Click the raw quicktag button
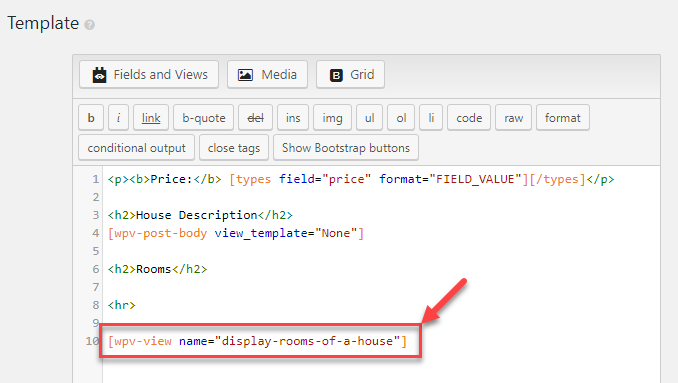Image resolution: width=678 pixels, height=383 pixels. pos(514,118)
